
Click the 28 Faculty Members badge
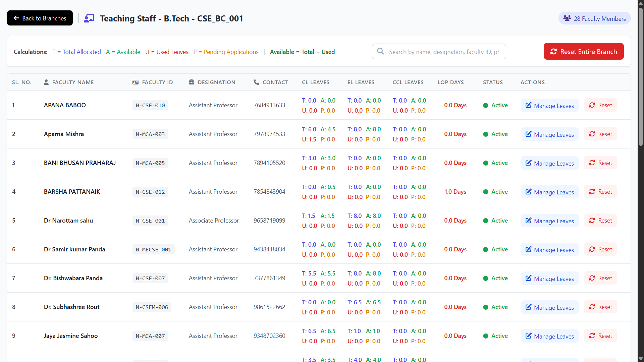(x=594, y=18)
